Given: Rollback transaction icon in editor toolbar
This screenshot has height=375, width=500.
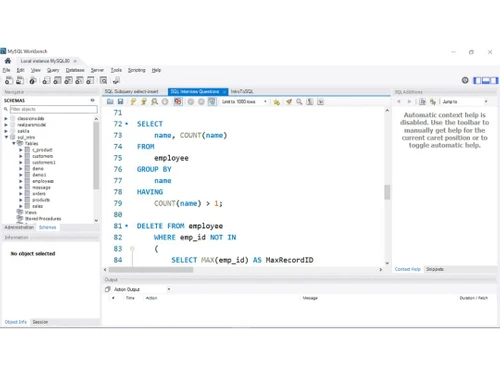Looking at the screenshot, I should click(x=201, y=102).
